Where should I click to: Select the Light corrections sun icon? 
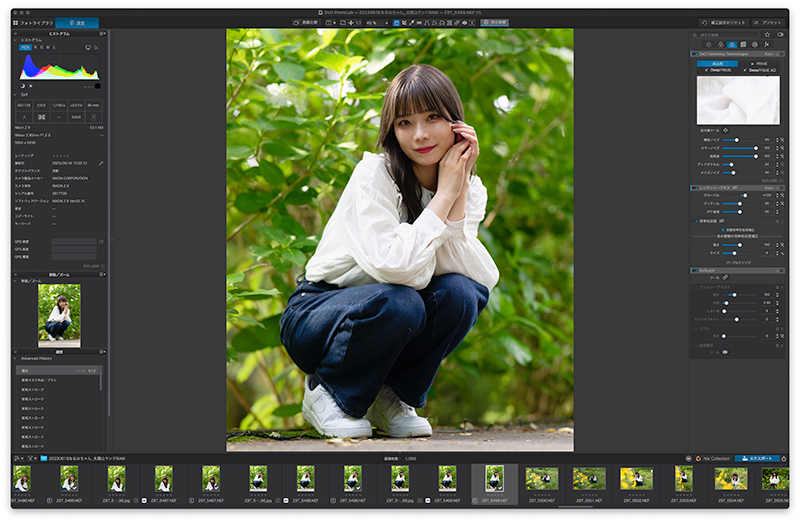click(x=708, y=45)
